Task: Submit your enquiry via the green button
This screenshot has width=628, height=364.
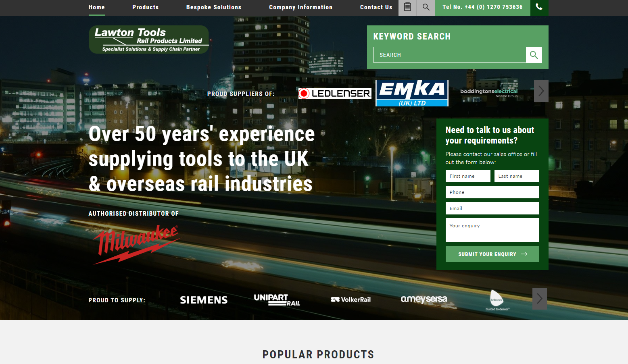Action: 492,254
